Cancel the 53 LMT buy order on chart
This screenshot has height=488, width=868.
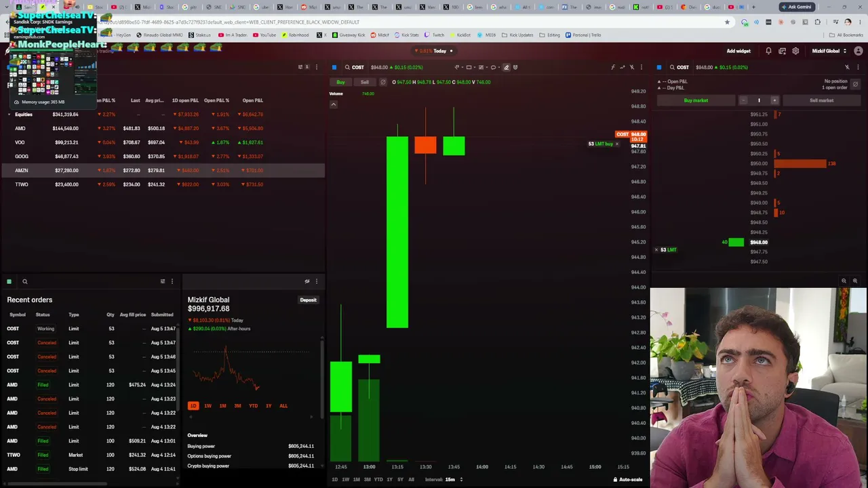click(616, 144)
